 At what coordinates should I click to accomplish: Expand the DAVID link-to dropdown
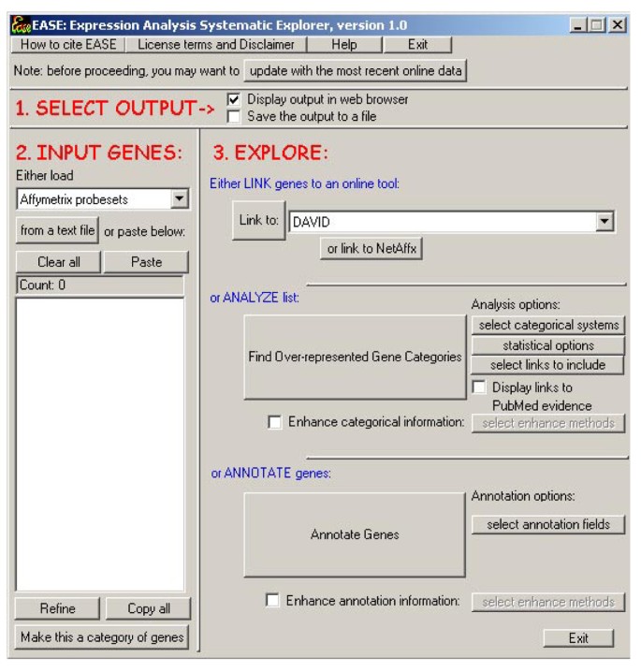605,222
